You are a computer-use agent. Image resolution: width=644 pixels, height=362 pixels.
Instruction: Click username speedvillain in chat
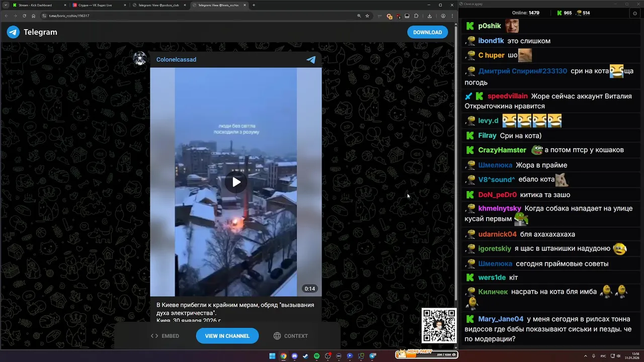[508, 96]
